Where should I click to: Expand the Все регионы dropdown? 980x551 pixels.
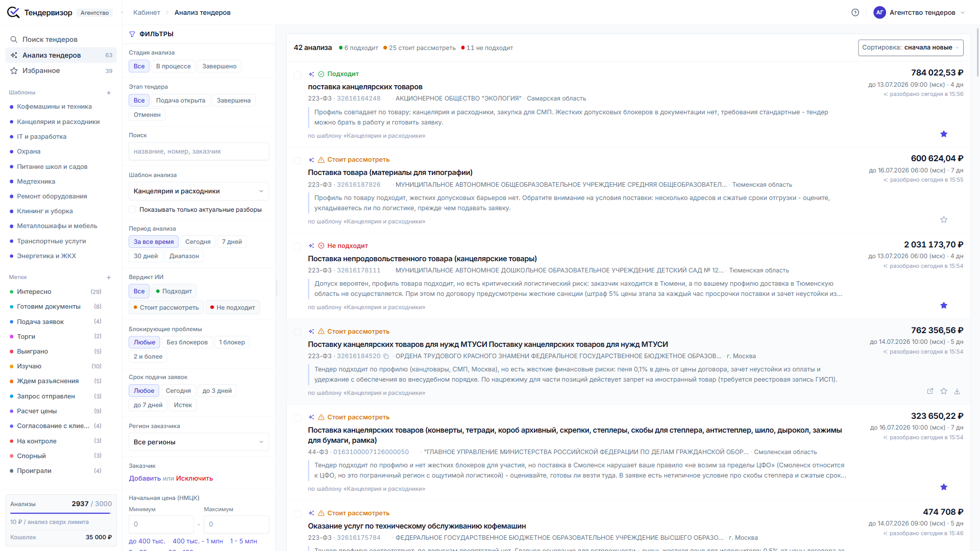pyautogui.click(x=199, y=442)
